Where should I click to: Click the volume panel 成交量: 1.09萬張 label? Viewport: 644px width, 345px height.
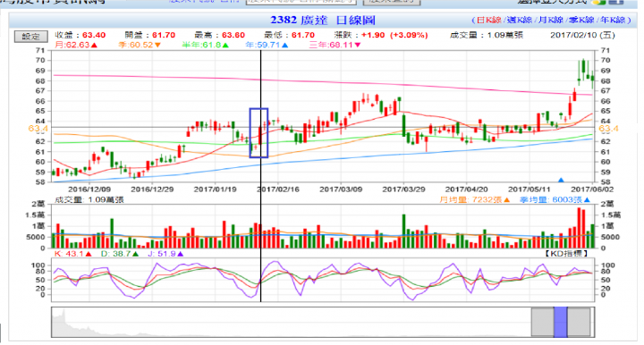89,200
